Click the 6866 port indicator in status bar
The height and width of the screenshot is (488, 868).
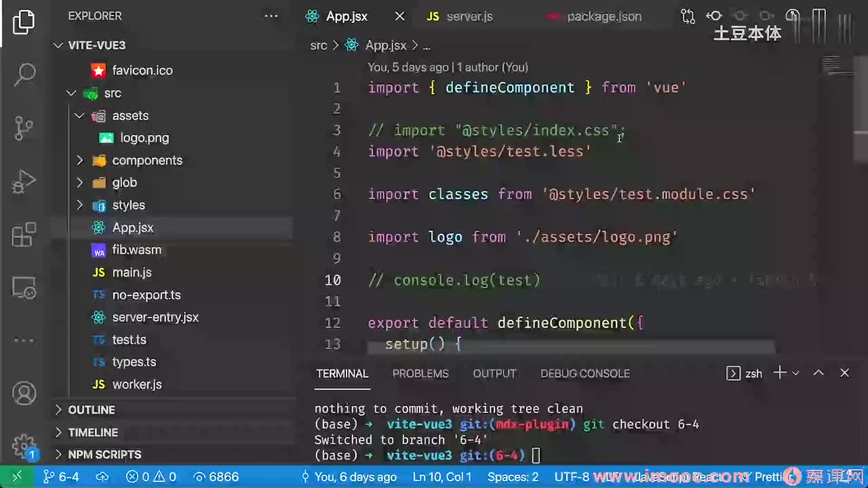tap(216, 477)
